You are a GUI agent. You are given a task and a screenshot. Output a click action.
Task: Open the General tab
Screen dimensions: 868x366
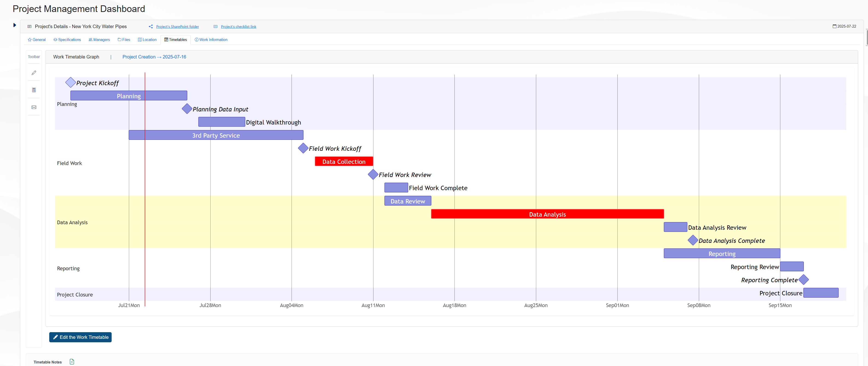(37, 40)
